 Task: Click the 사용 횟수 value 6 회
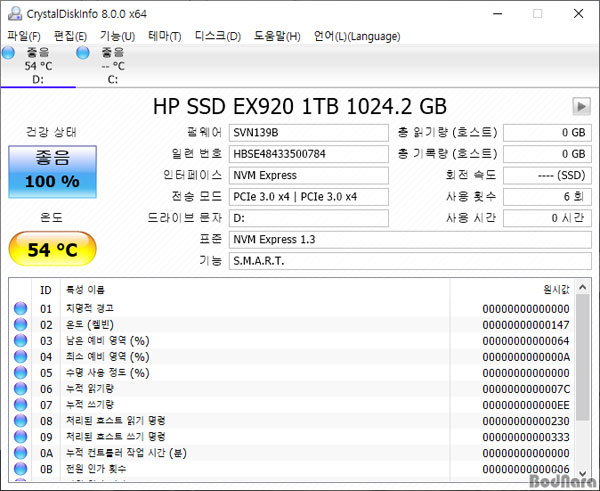click(x=547, y=197)
